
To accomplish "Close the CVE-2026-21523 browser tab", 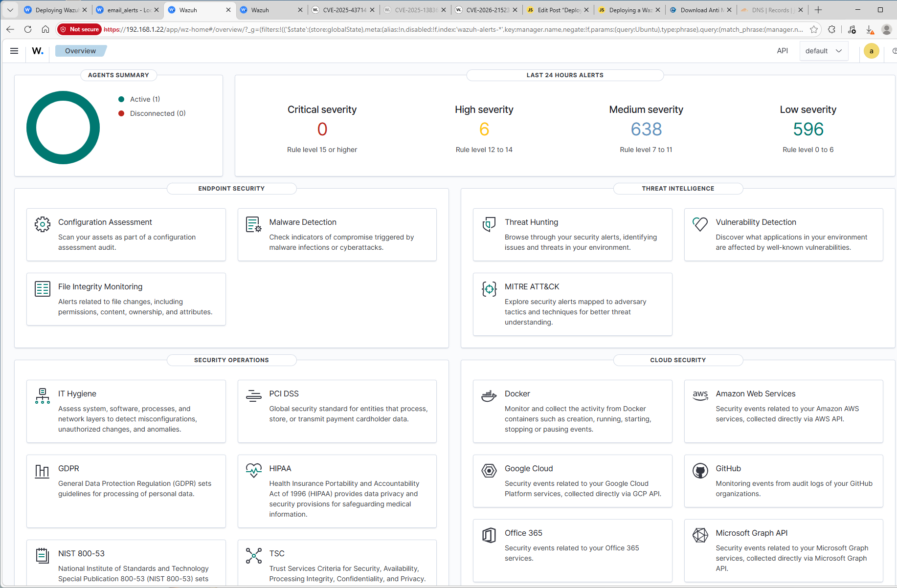I will pos(515,10).
